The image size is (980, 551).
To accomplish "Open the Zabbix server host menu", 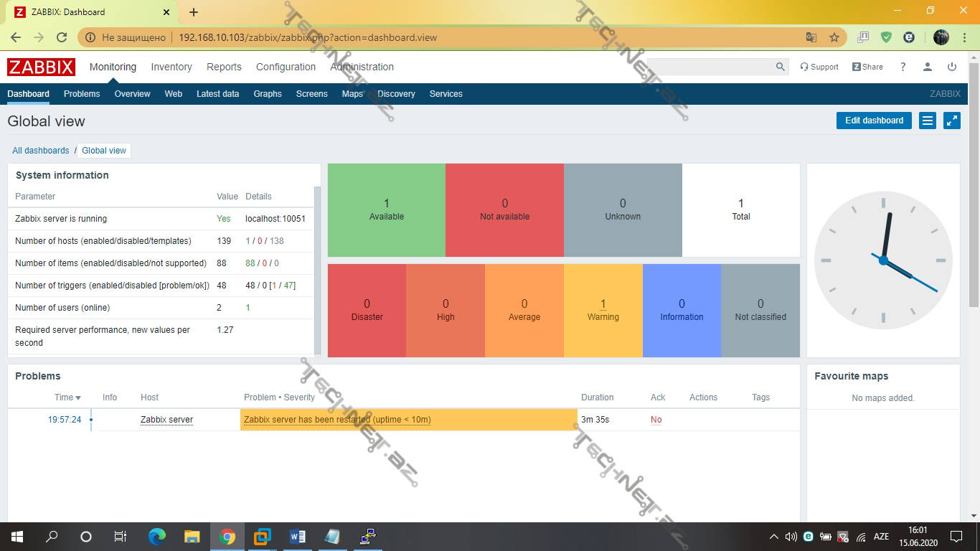I will click(x=166, y=420).
